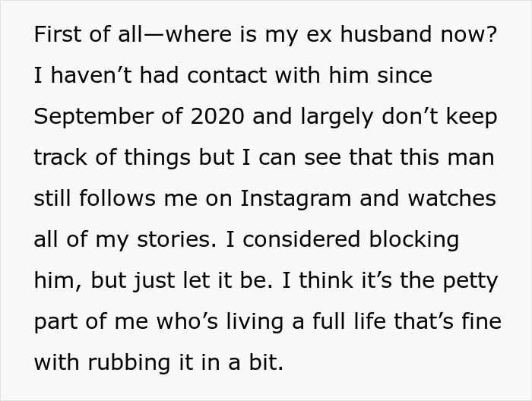Click the word "rubbing" in the last line
The height and width of the screenshot is (401, 532).
coord(125,363)
